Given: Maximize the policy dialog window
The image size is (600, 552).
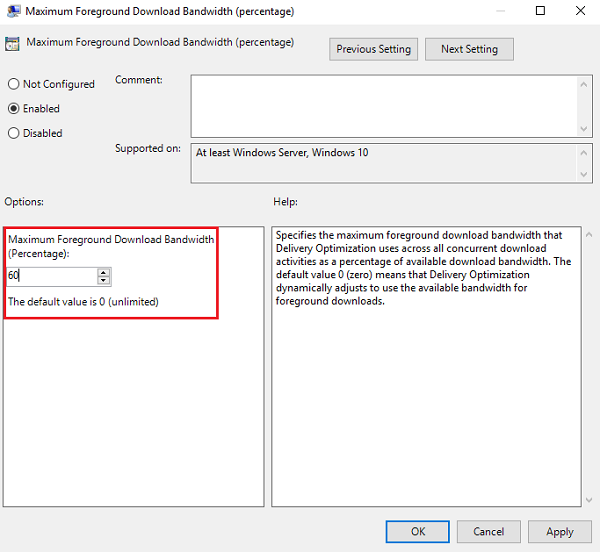Looking at the screenshot, I should 540,11.
